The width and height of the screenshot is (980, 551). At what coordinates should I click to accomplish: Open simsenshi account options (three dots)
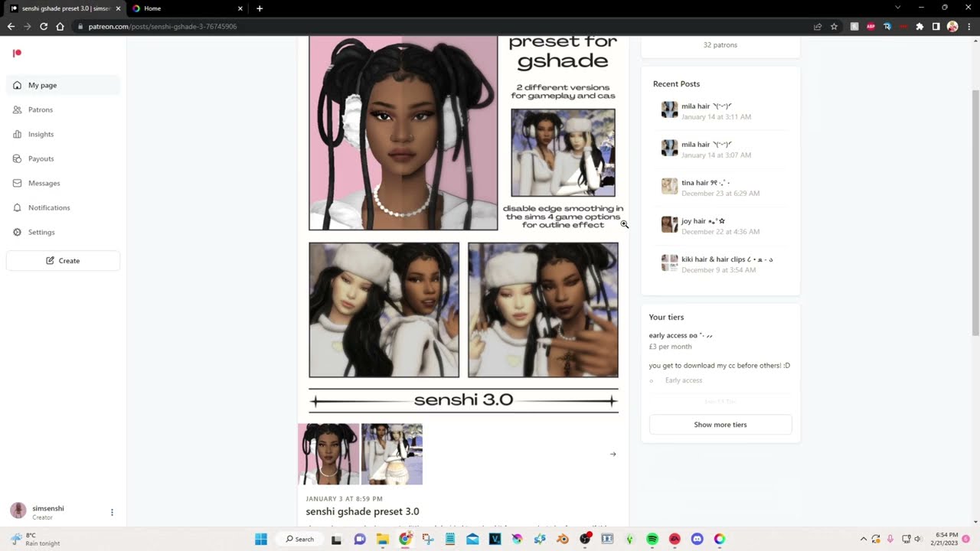click(x=112, y=512)
